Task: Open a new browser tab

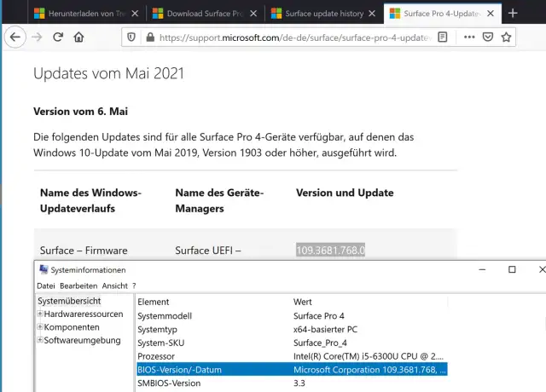Action: click(512, 14)
